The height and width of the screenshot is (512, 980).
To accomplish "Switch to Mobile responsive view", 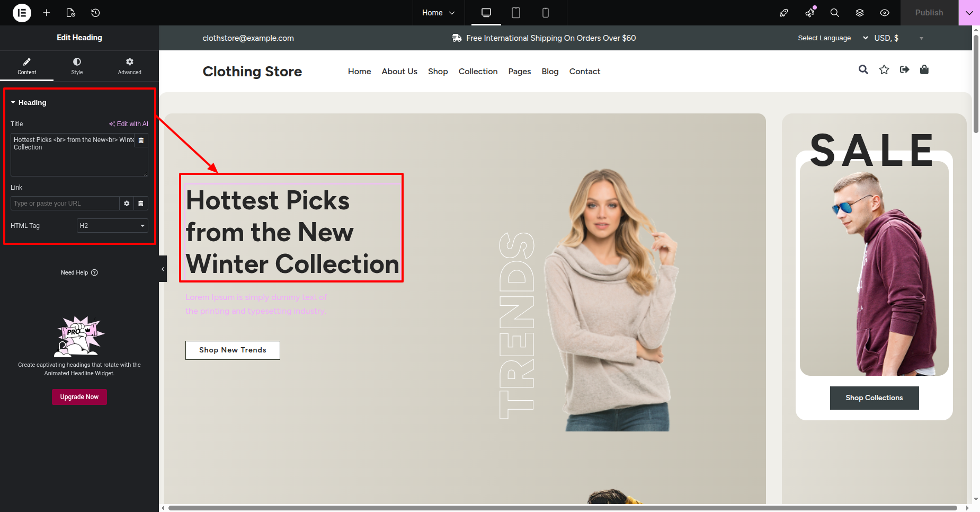I will [x=545, y=13].
